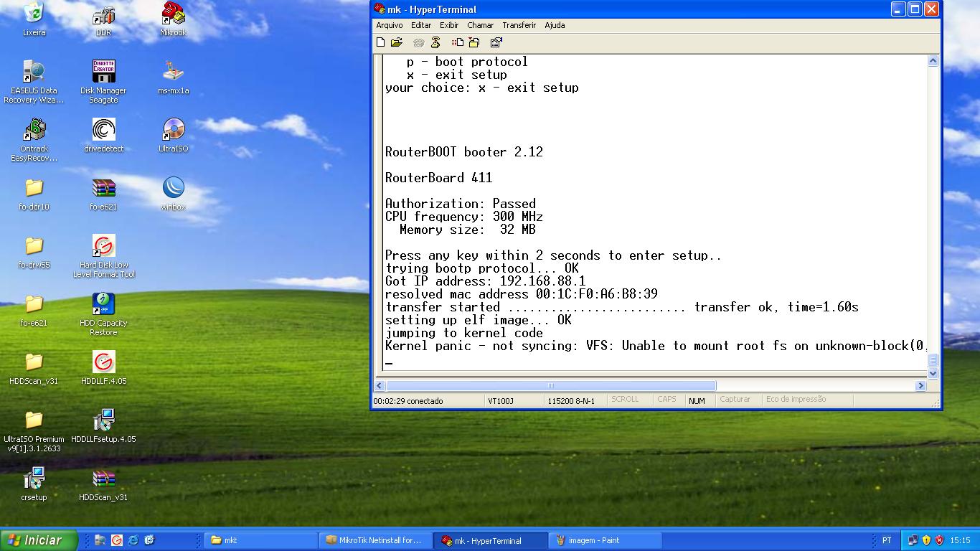
Task: Click the taskbar clock showing 15:15
Action: (960, 540)
